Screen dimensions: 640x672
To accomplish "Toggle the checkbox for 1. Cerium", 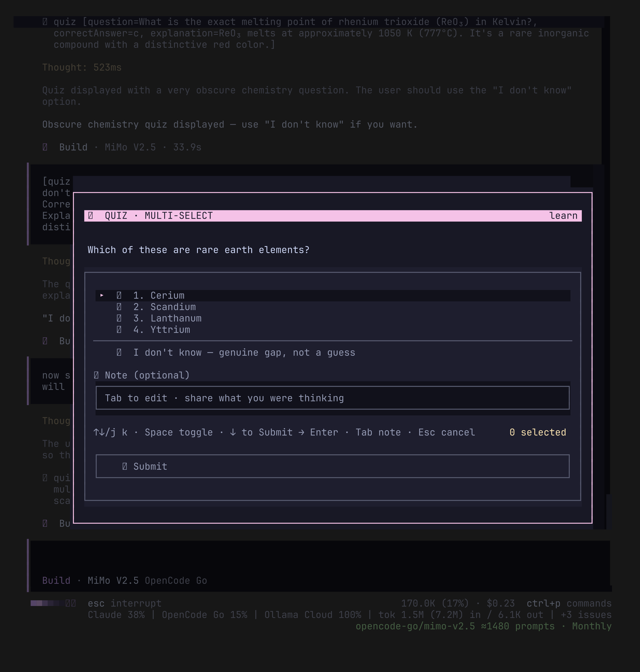I will (119, 296).
